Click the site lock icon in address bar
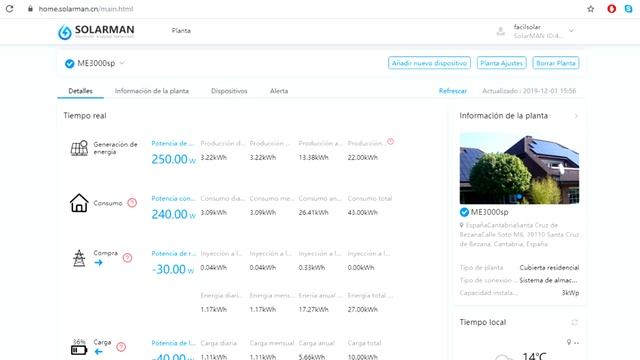The image size is (640, 360). pos(30,9)
